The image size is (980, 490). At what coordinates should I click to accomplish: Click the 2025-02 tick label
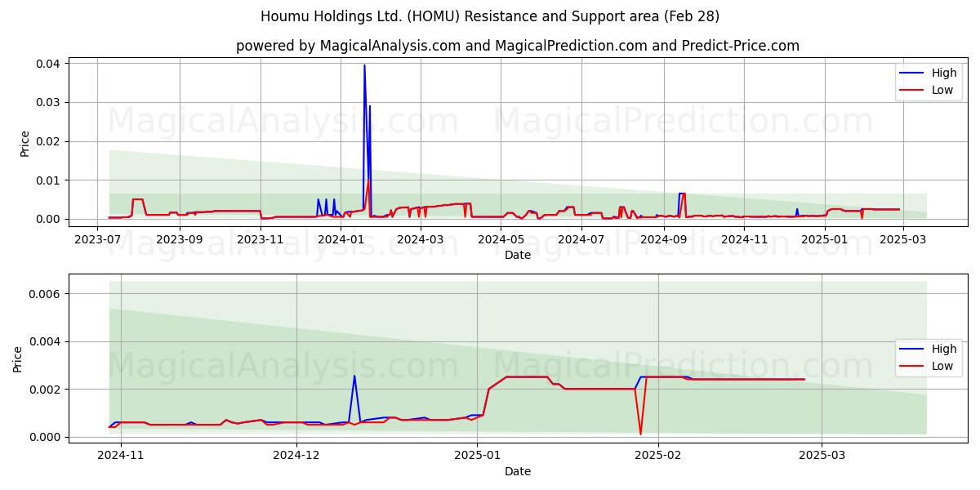click(x=658, y=456)
